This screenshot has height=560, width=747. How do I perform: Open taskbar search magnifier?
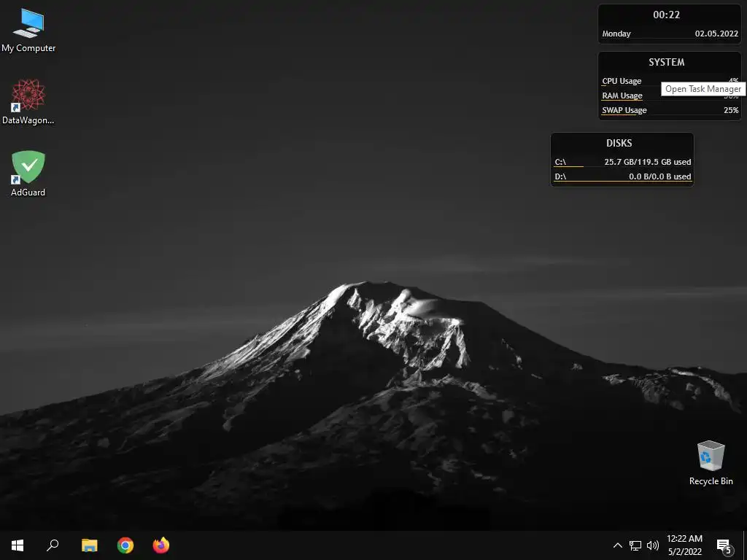(53, 545)
